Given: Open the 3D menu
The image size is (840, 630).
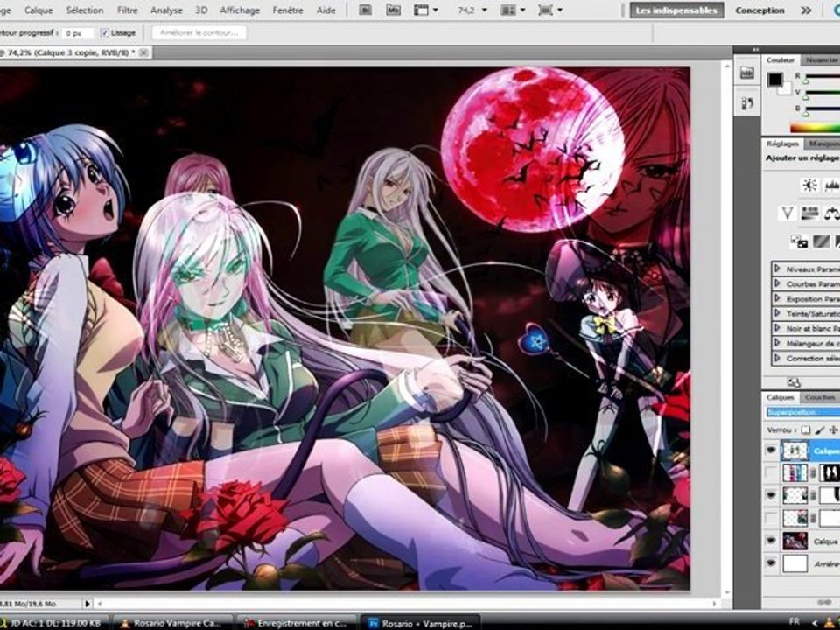Looking at the screenshot, I should point(201,10).
